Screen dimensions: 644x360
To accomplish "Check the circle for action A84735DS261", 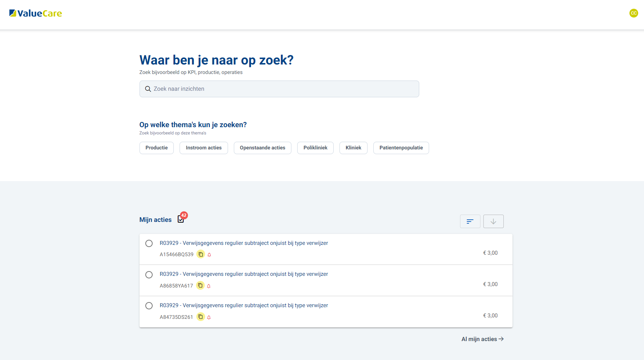I will (x=149, y=306).
